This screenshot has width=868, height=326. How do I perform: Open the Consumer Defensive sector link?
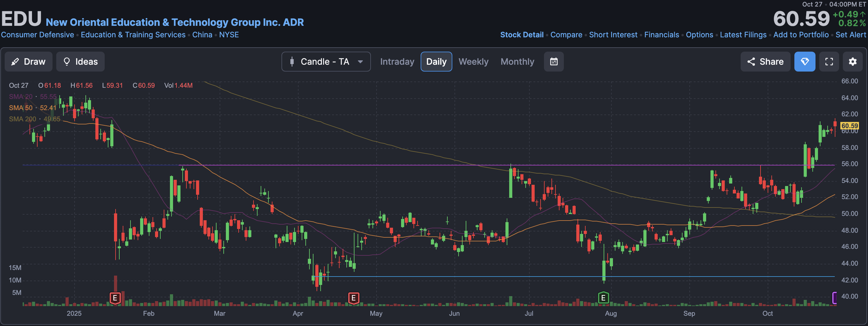37,35
